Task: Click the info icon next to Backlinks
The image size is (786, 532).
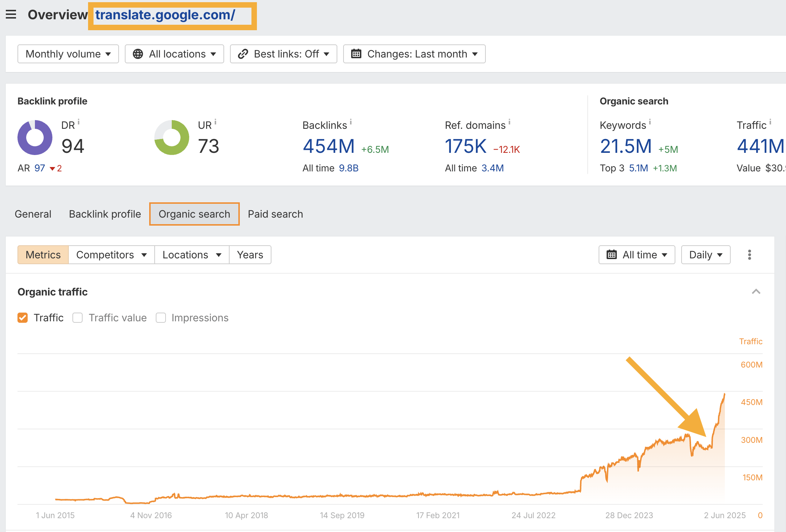Action: pos(350,123)
